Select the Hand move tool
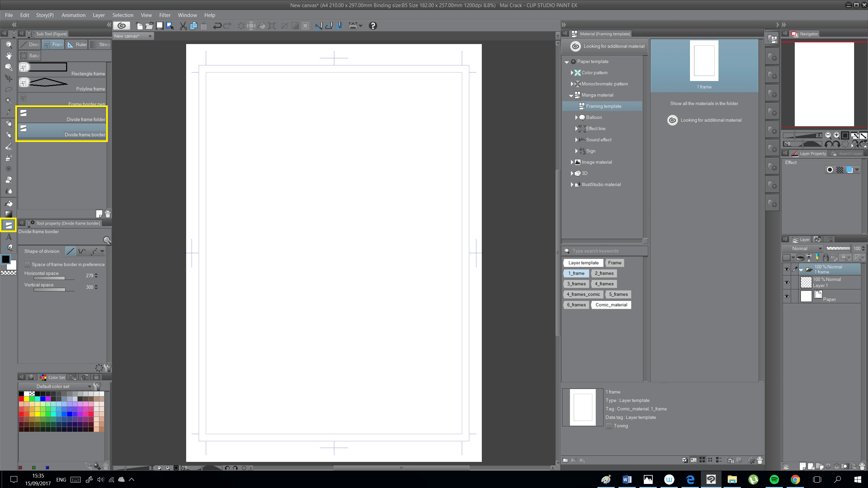 tap(9, 56)
